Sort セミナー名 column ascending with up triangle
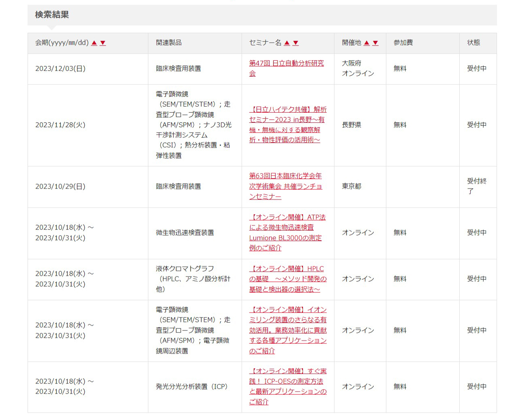Viewport: 527px width, 420px height. point(287,43)
